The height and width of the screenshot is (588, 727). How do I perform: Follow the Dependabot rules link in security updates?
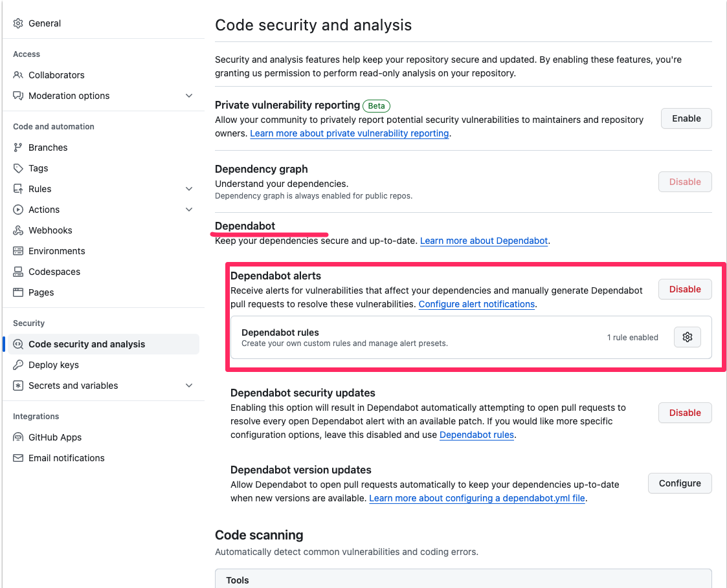pos(476,435)
